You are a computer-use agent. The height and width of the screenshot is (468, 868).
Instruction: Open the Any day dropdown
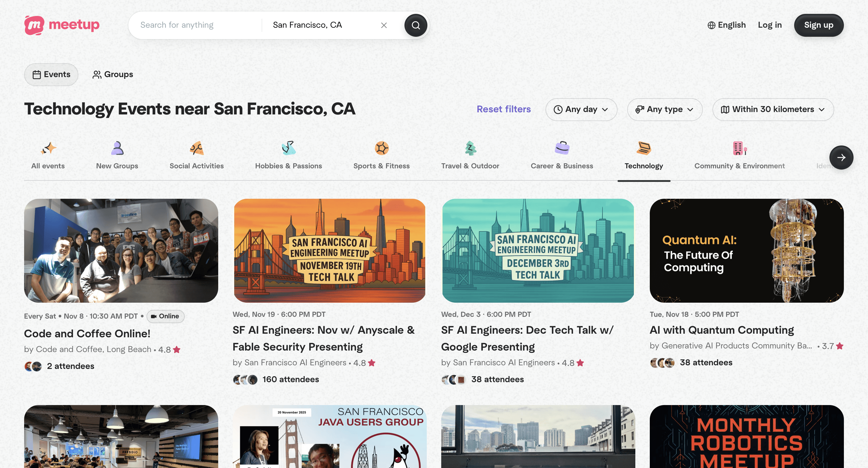[581, 109]
